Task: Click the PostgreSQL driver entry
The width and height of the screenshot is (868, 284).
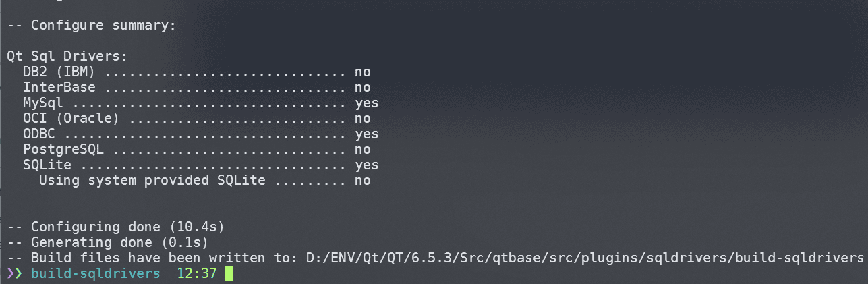Action: pos(63,150)
